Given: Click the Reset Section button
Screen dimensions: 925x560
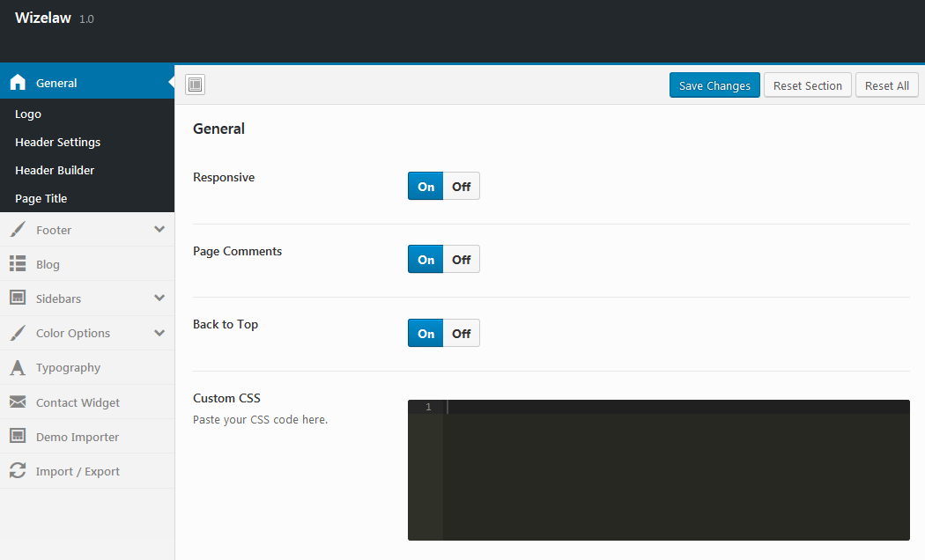Looking at the screenshot, I should pos(807,85).
